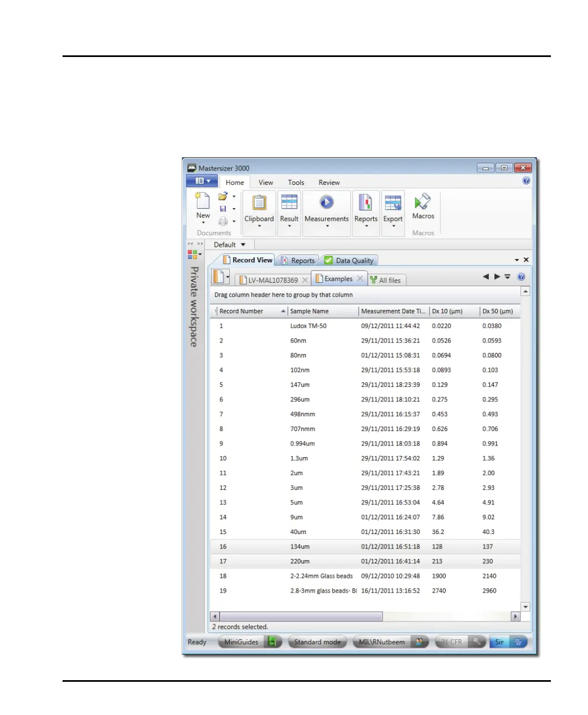588x715 pixels.
Task: Sort by Sample Name column header
Action: pos(323,311)
